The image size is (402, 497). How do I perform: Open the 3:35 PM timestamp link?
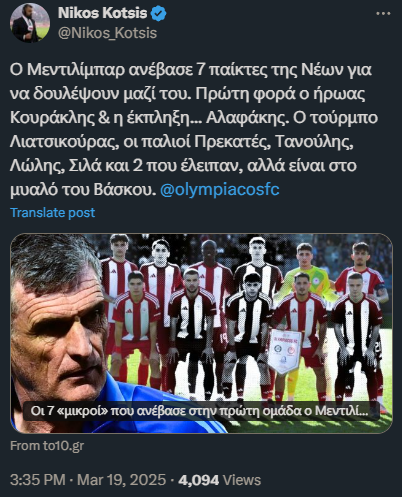point(38,480)
